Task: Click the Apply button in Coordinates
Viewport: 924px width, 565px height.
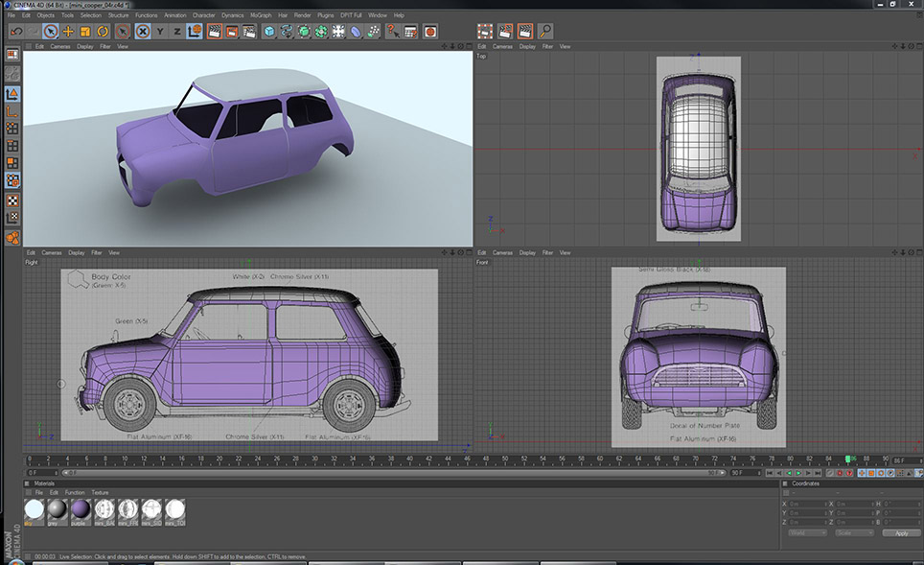Action: tap(901, 532)
